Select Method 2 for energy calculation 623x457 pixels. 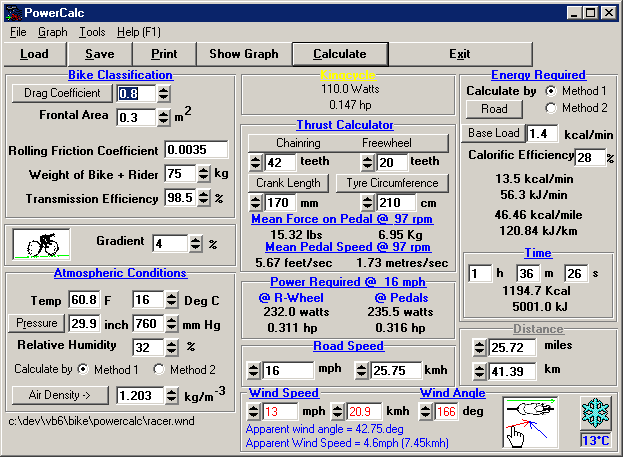click(551, 108)
